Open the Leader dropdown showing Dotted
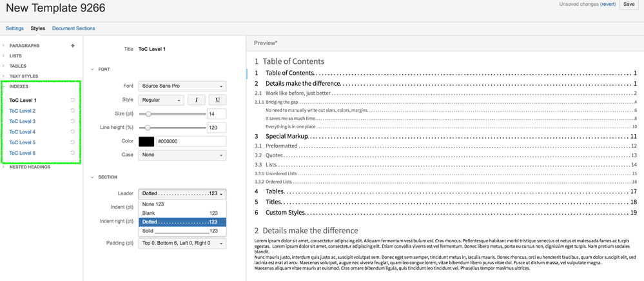Viewport: 644px width, 281px height. (x=182, y=194)
